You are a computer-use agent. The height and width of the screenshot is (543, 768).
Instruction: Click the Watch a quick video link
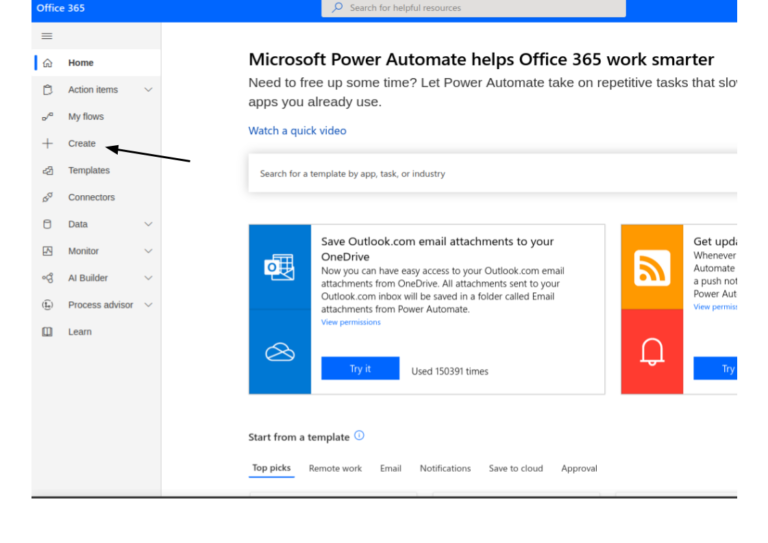coord(297,131)
